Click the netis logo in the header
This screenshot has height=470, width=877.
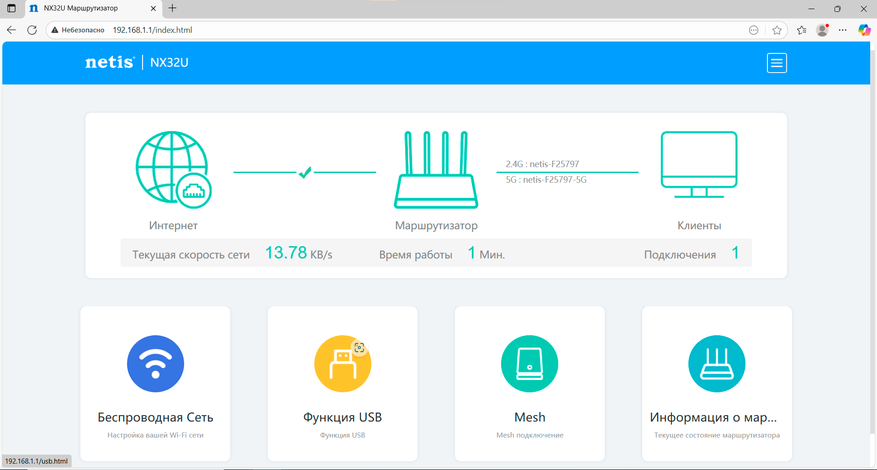click(110, 63)
